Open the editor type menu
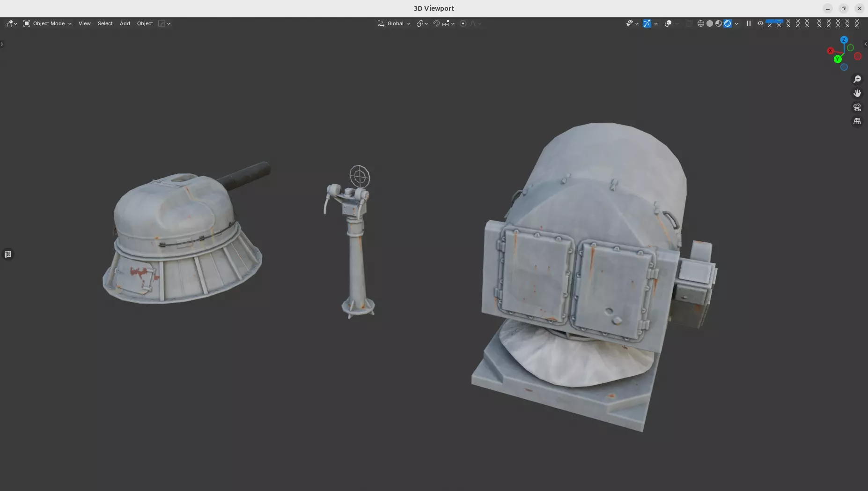Image resolution: width=868 pixels, height=491 pixels. [11, 23]
